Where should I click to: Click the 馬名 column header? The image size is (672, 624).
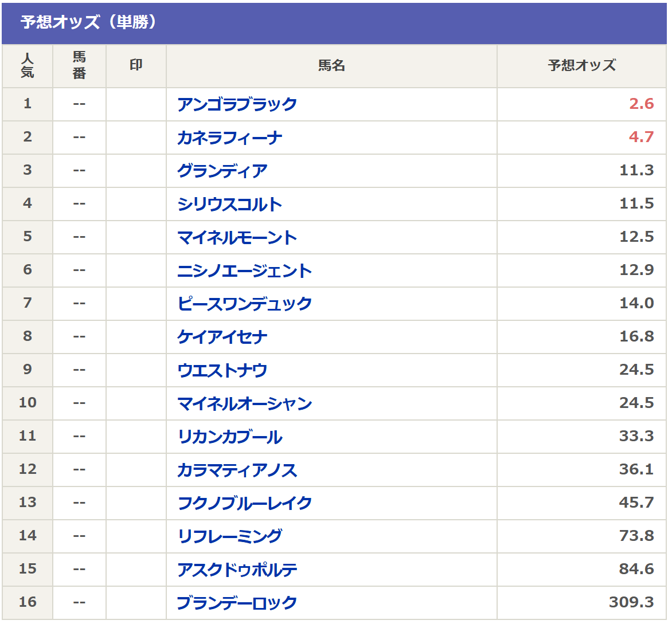(331, 66)
